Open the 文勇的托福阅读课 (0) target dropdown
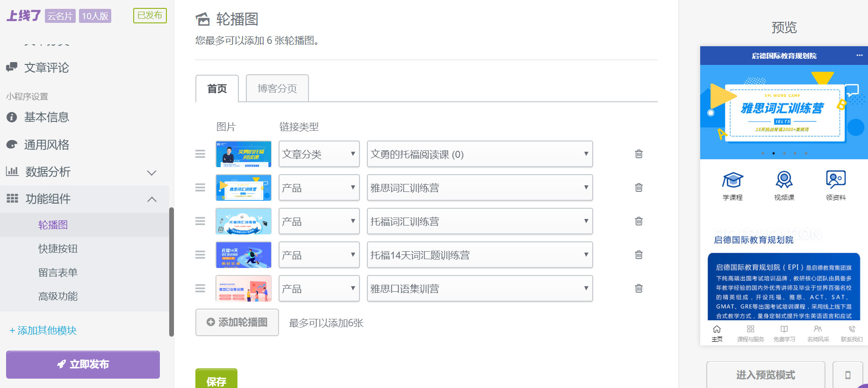This screenshot has height=388, width=868. (x=480, y=154)
